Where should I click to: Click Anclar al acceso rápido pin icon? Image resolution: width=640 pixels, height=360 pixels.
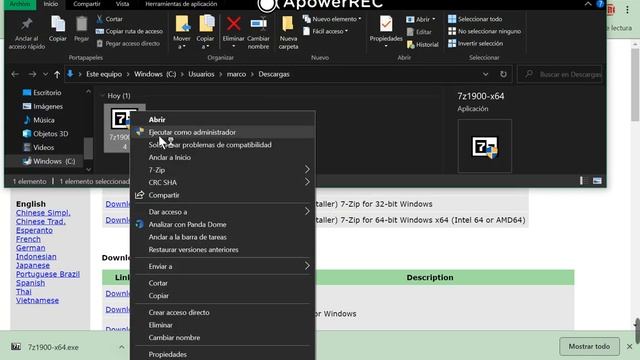(x=27, y=24)
